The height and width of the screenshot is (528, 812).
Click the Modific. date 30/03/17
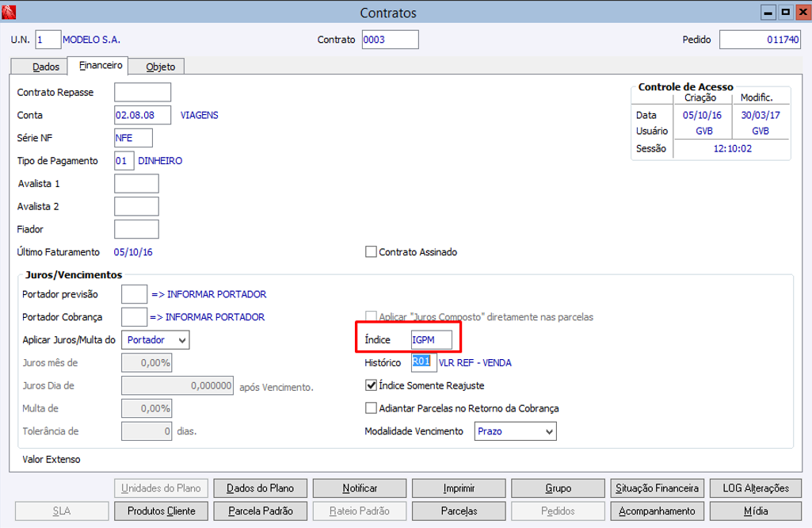pyautogui.click(x=761, y=115)
